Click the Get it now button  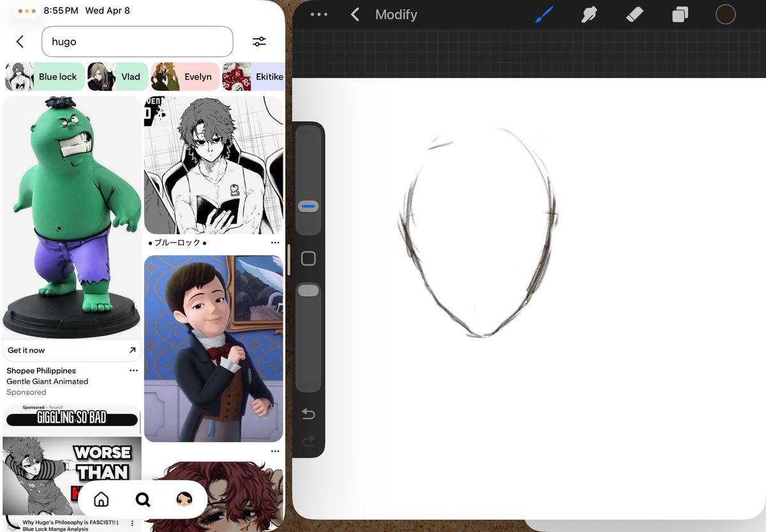pyautogui.click(x=72, y=350)
